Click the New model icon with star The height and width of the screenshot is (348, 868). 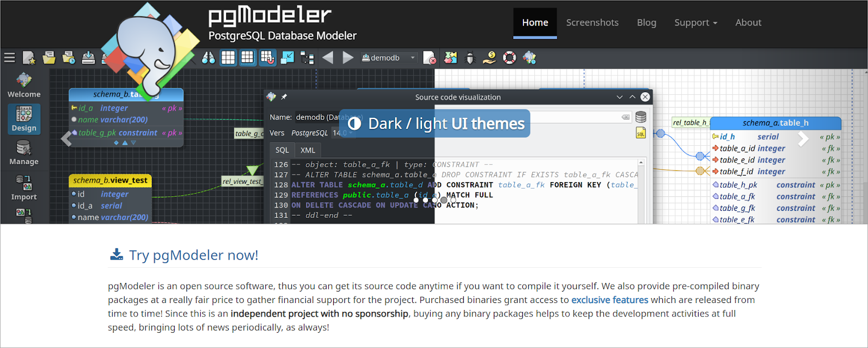pos(29,57)
